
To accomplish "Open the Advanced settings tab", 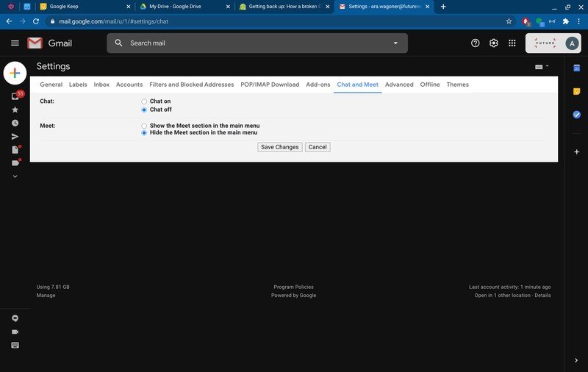I will [399, 85].
